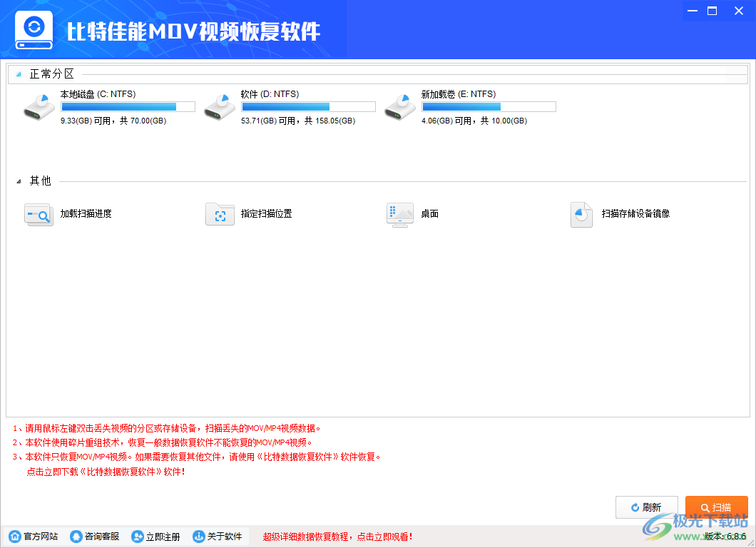This screenshot has width=756, height=548.
Task: Select the 软件 (D: NTFS) drive icon
Action: (219, 106)
